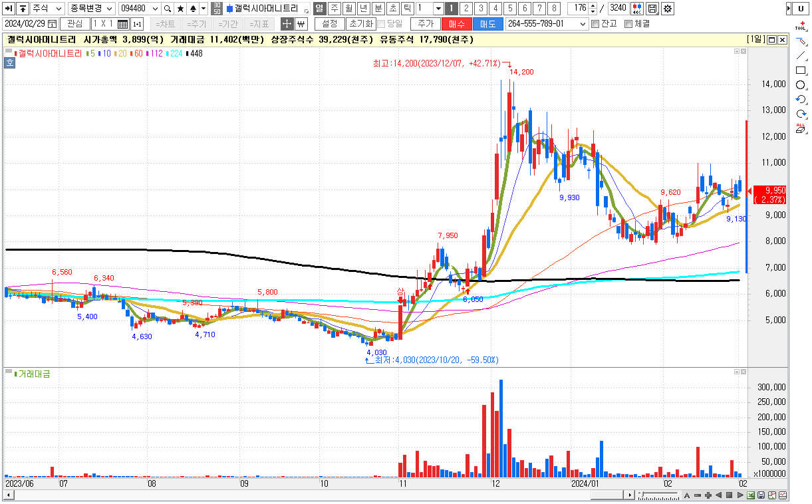
Task: Select interval preset tab 3
Action: tap(481, 9)
